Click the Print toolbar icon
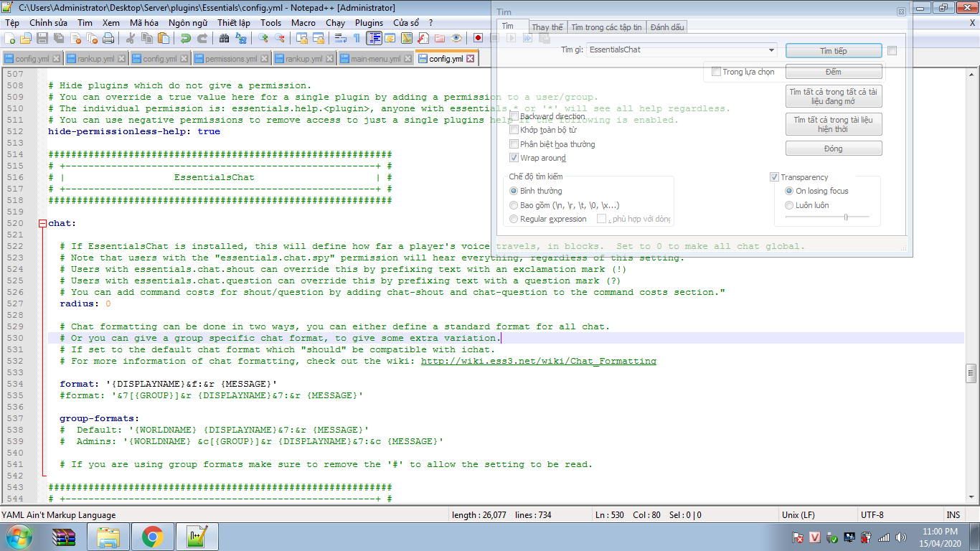Image resolution: width=980 pixels, height=551 pixels. coord(108,38)
